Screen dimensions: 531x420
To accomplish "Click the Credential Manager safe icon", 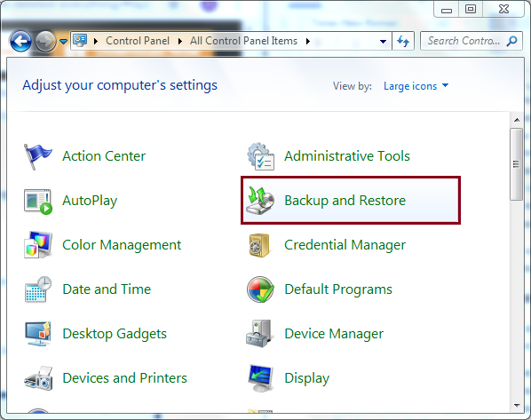I will [259, 245].
